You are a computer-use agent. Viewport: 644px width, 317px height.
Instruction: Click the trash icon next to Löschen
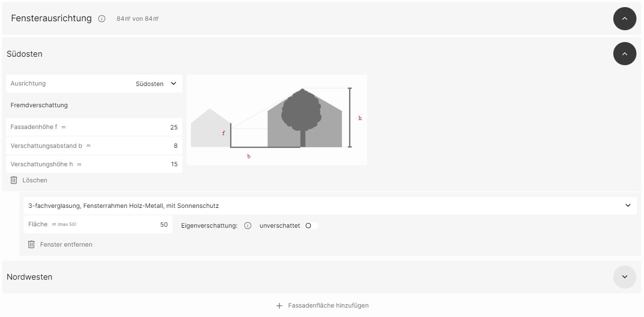[x=14, y=180]
